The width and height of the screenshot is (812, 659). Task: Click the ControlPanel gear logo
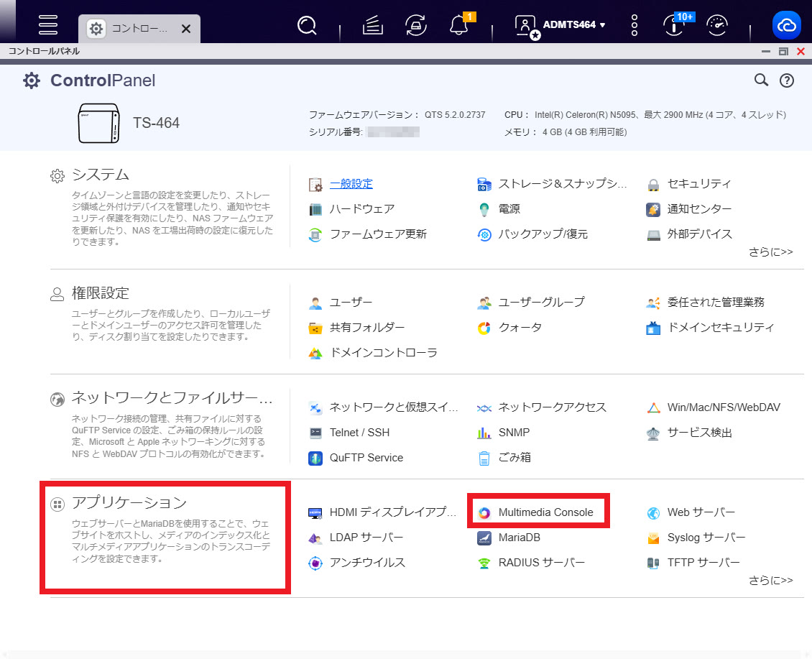tap(32, 80)
